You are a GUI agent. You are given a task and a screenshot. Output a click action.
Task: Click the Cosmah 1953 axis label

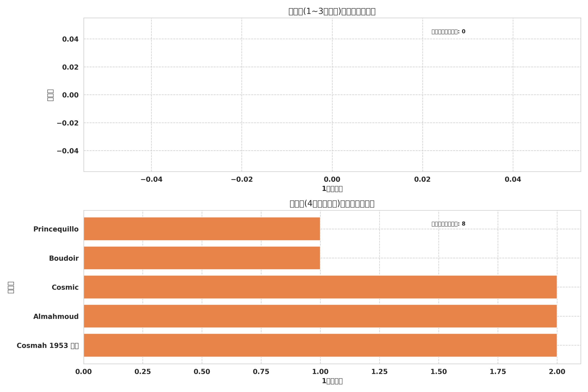click(48, 346)
